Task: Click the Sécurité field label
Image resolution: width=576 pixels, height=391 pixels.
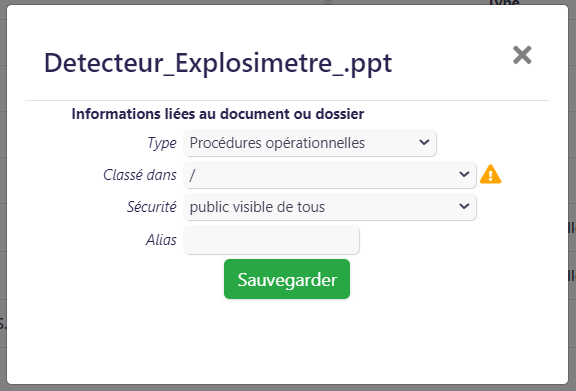Action: (152, 207)
